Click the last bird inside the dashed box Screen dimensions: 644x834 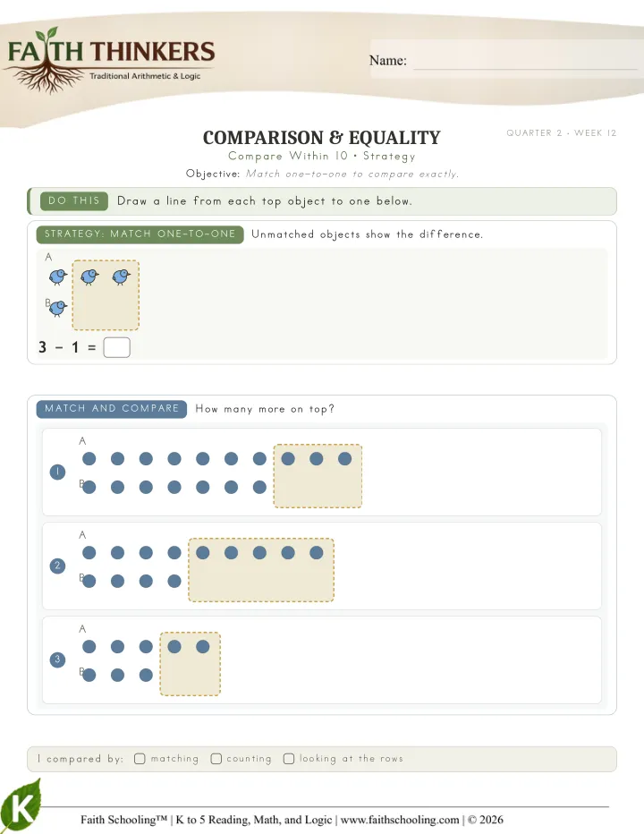[x=122, y=277]
